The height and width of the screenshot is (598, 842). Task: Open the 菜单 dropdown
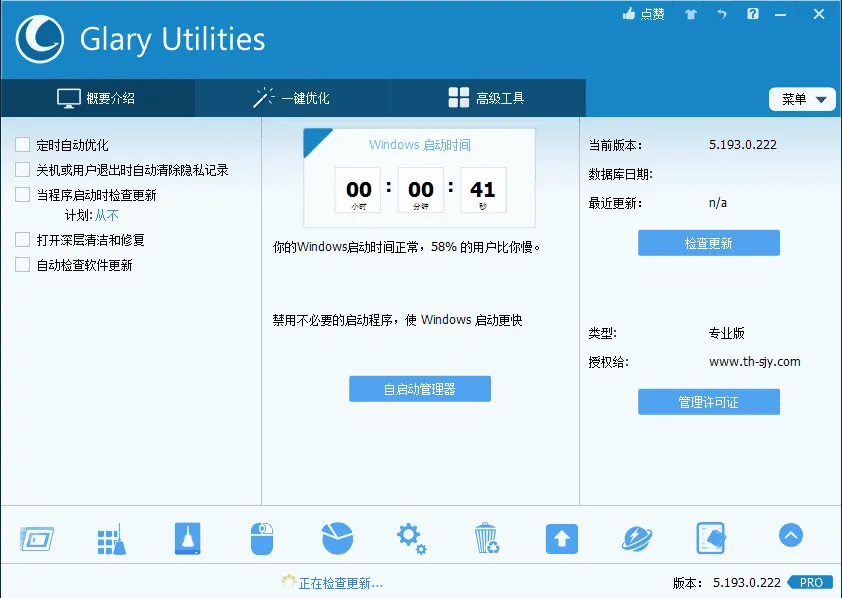(x=801, y=99)
